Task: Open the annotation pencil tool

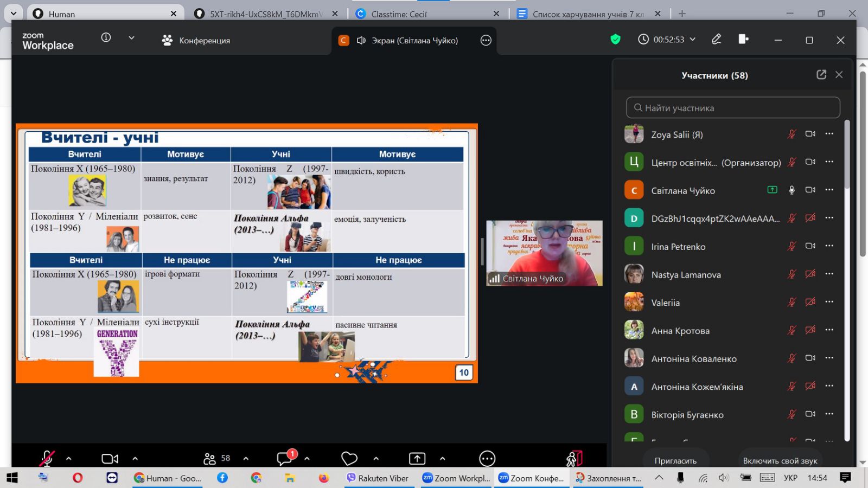Action: 717,39
